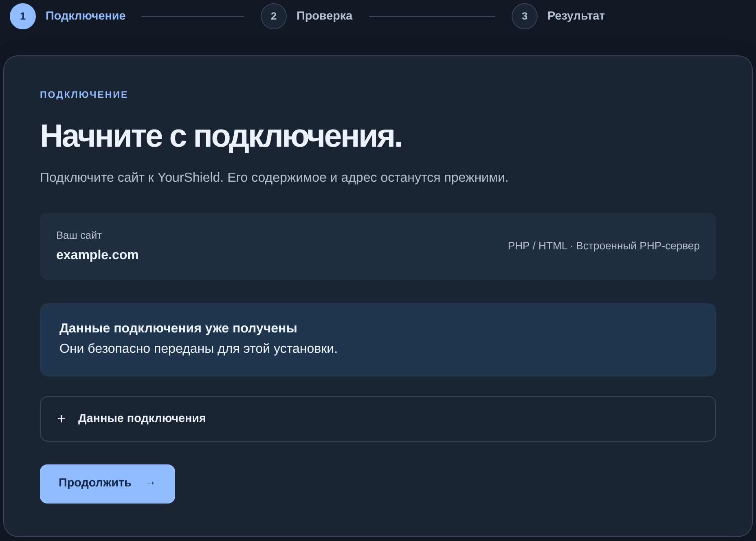Click the Подключите сайт к YourShield description
Image resolution: width=756 pixels, height=541 pixels.
click(x=274, y=178)
